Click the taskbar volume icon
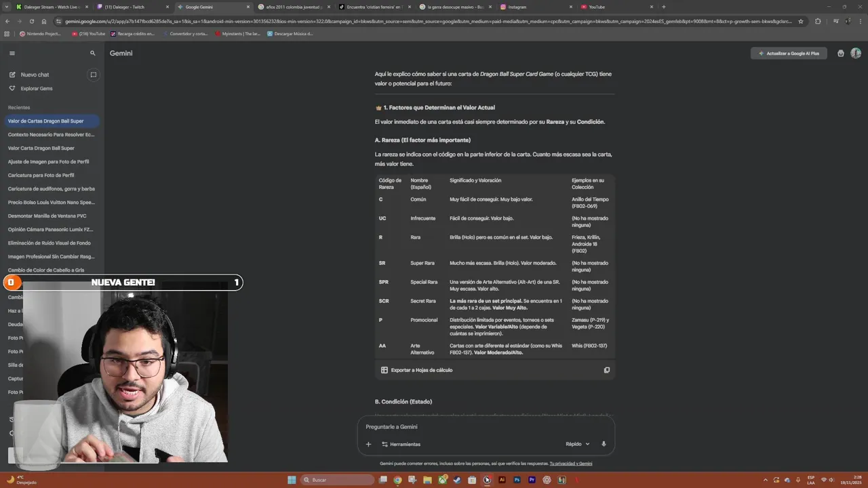This screenshot has height=488, width=868. click(831, 480)
